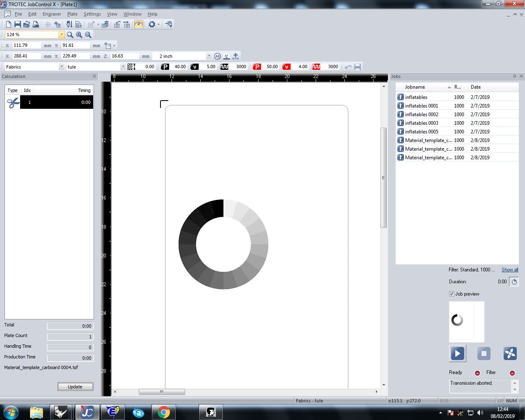
Task: Open the File menu
Action: 18,14
